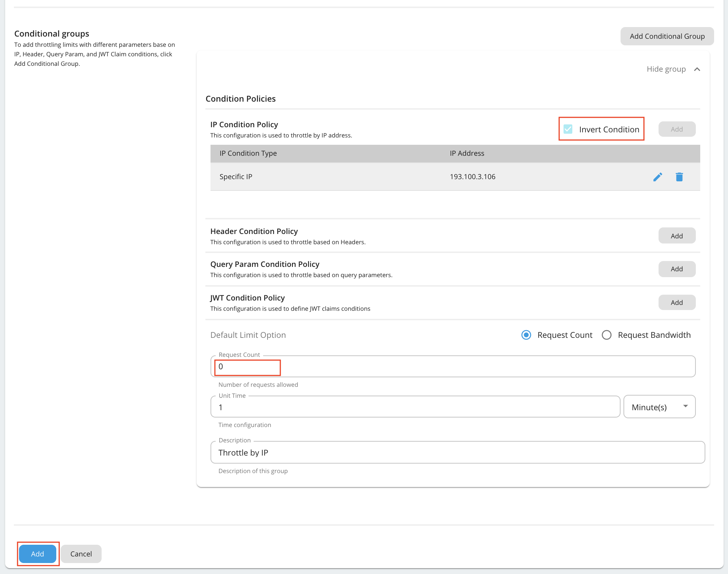Delete the 193.100.3.106 IP condition
The height and width of the screenshot is (574, 728).
click(679, 177)
